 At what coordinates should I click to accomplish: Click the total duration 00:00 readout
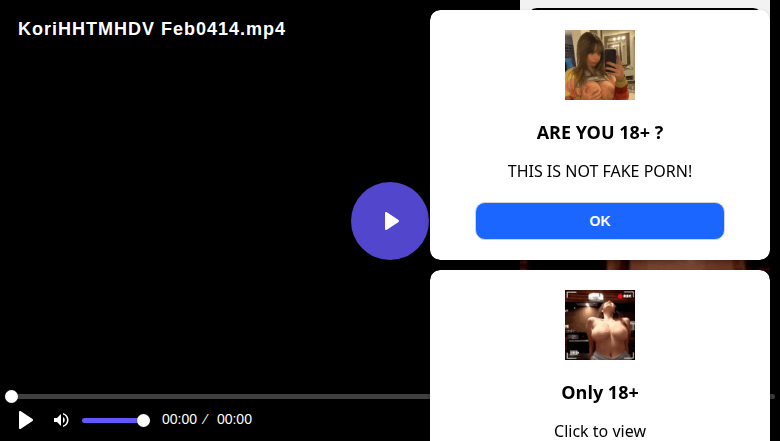(234, 419)
